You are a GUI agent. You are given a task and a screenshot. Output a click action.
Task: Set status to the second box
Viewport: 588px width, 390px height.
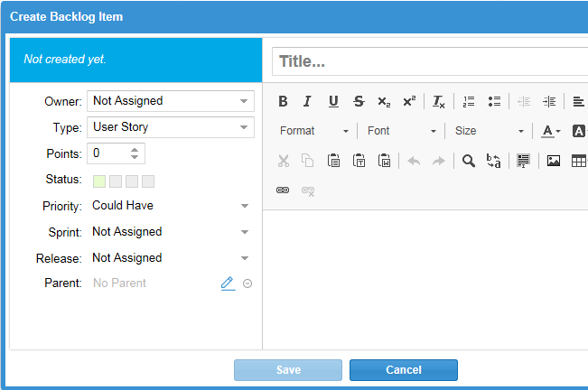coord(116,181)
